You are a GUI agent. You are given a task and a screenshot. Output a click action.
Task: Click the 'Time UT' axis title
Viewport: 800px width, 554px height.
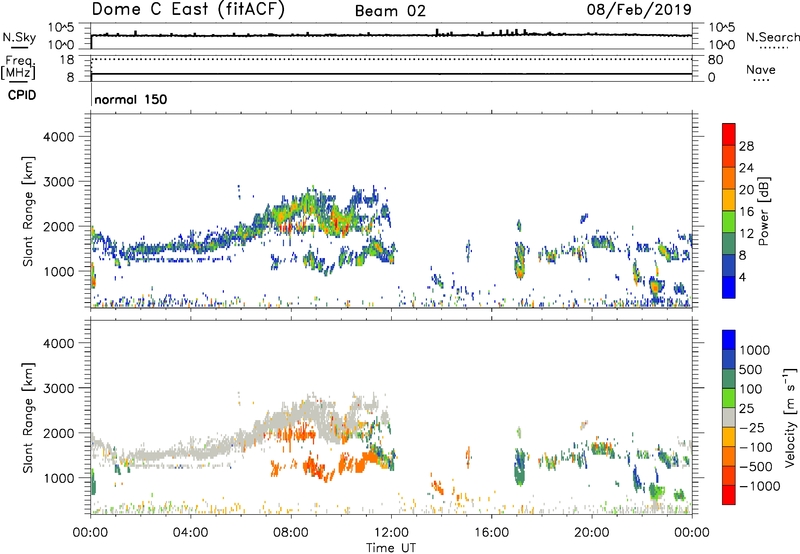tap(391, 548)
